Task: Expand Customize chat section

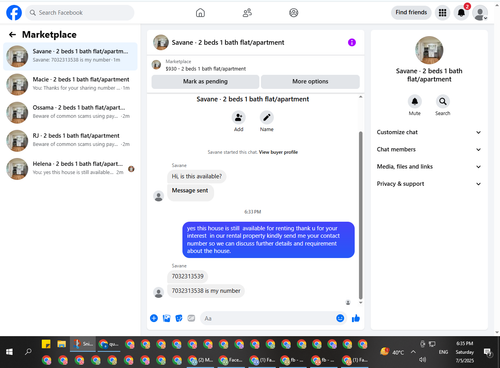Action: click(429, 132)
